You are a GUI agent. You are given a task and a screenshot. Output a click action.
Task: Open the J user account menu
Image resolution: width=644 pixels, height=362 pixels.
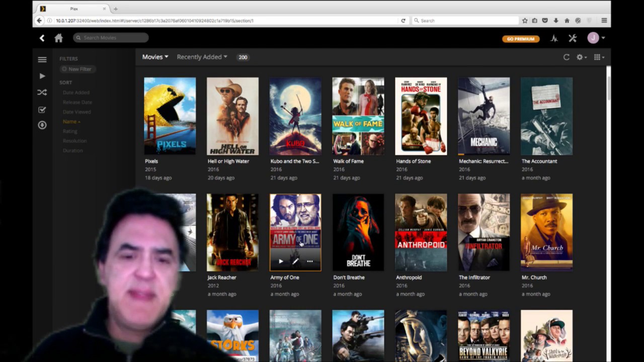pos(596,38)
